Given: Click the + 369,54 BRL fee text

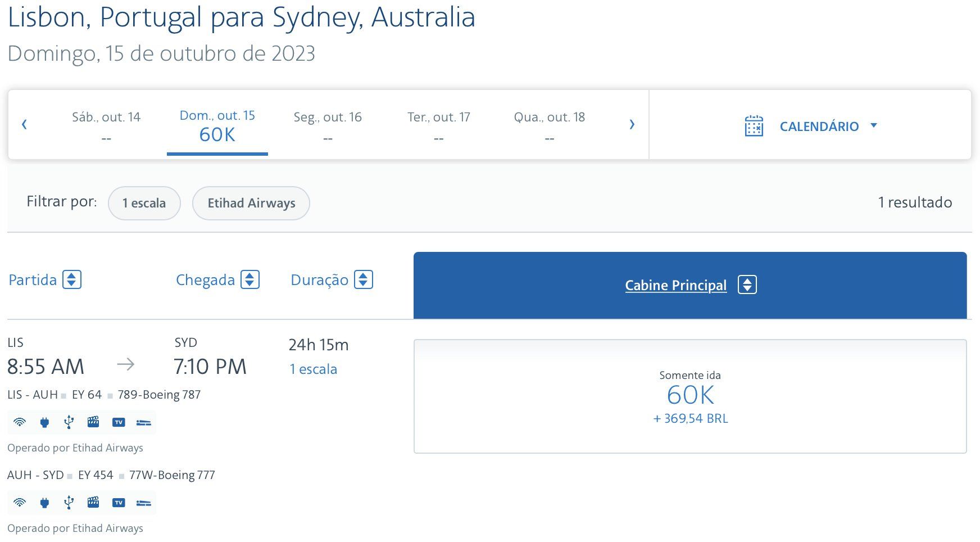Looking at the screenshot, I should coord(691,418).
